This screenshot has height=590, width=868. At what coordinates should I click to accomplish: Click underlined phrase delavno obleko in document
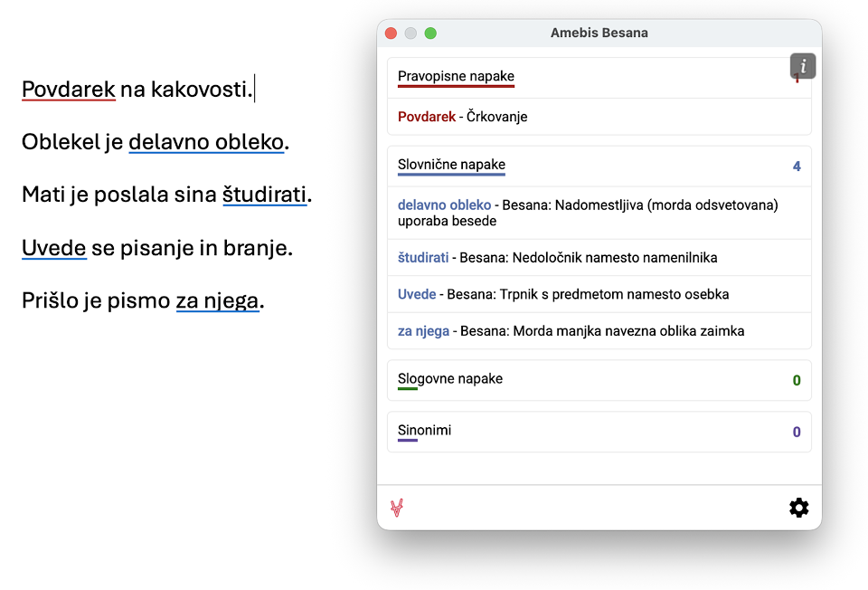(x=206, y=142)
